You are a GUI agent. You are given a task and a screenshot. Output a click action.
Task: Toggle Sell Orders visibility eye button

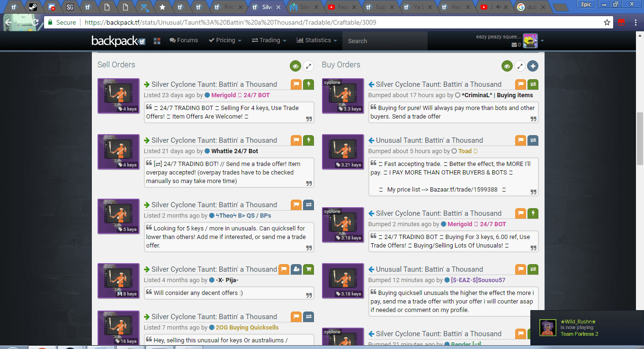click(296, 66)
